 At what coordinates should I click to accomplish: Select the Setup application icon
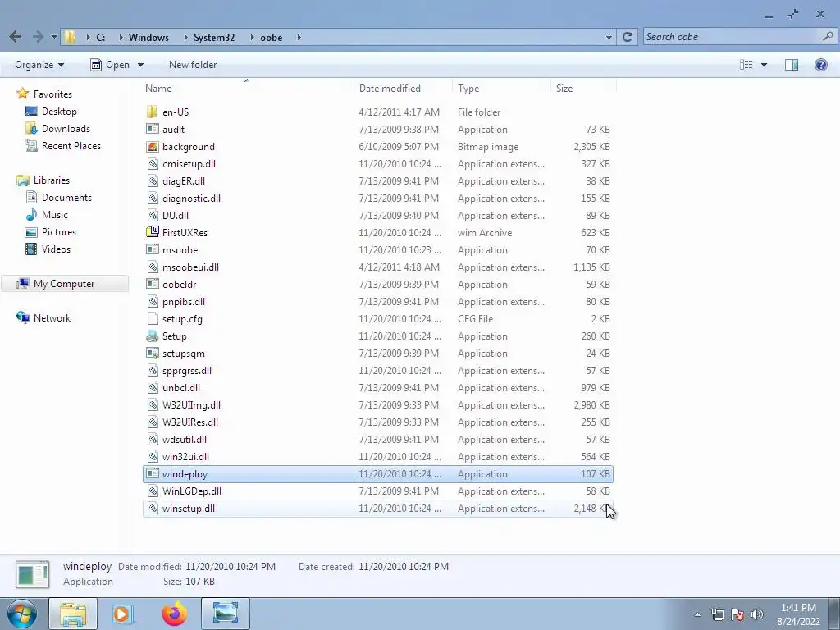pyautogui.click(x=152, y=336)
